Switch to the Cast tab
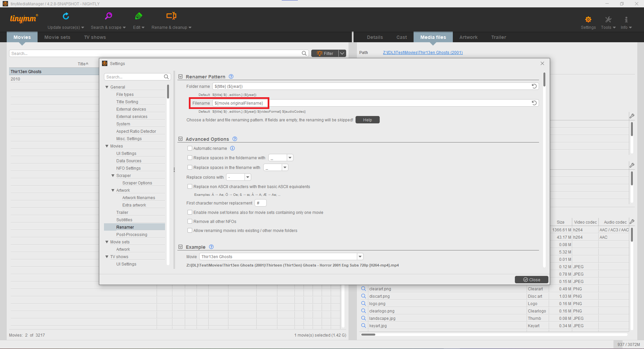Image resolution: width=644 pixels, height=349 pixels. [401, 37]
